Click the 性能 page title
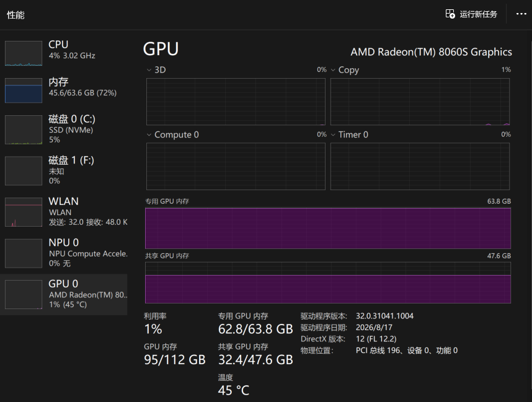532x402 pixels. pyautogui.click(x=16, y=15)
